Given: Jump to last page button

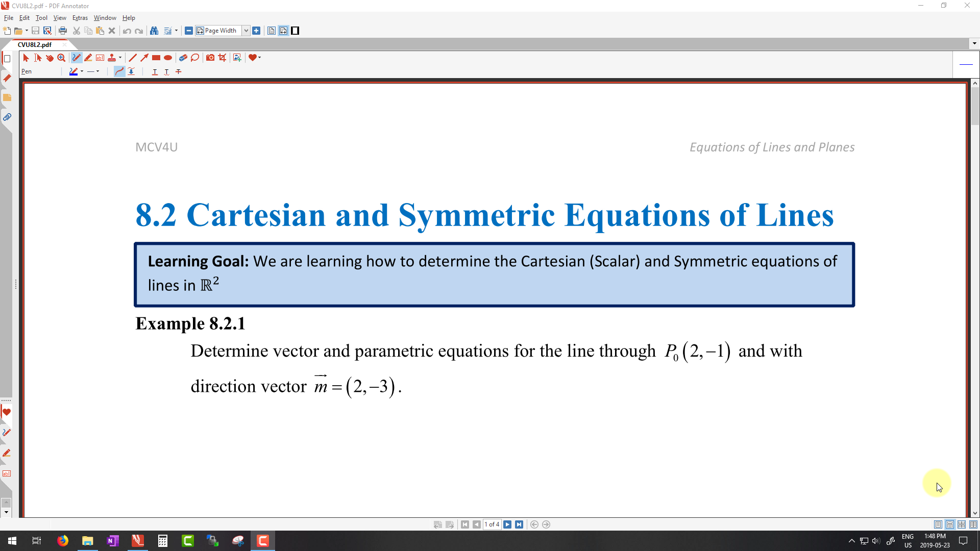Looking at the screenshot, I should pyautogui.click(x=519, y=524).
